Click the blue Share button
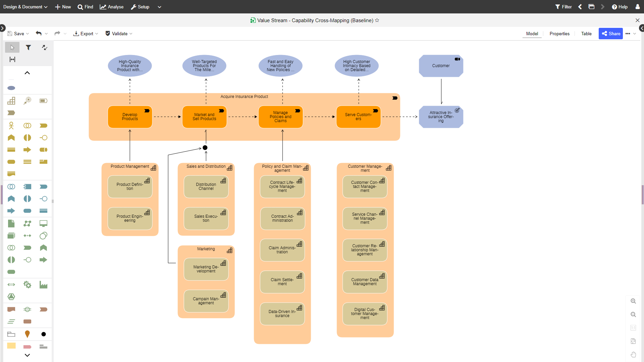Viewport: 644px width, 362px height. click(610, 34)
